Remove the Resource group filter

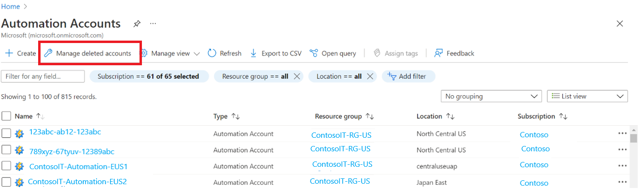point(297,76)
